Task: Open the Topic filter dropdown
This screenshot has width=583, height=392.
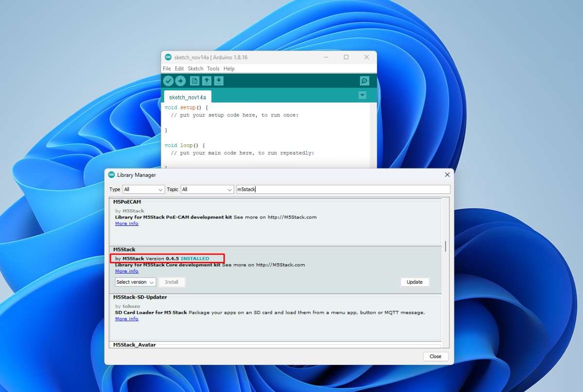Action: [207, 189]
